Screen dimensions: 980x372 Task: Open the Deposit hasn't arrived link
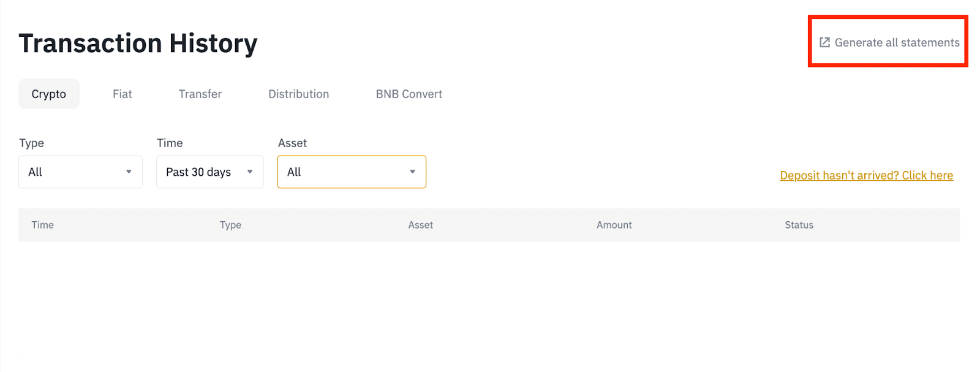[x=867, y=175]
